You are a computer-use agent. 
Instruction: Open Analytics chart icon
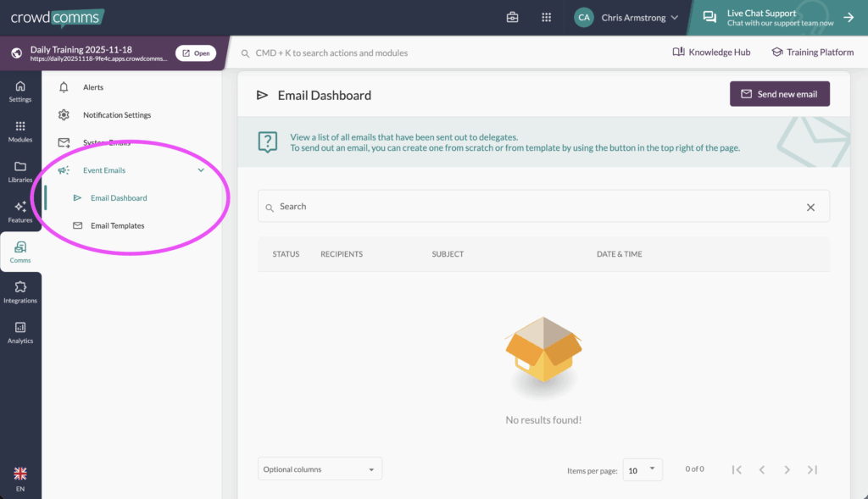click(x=20, y=332)
